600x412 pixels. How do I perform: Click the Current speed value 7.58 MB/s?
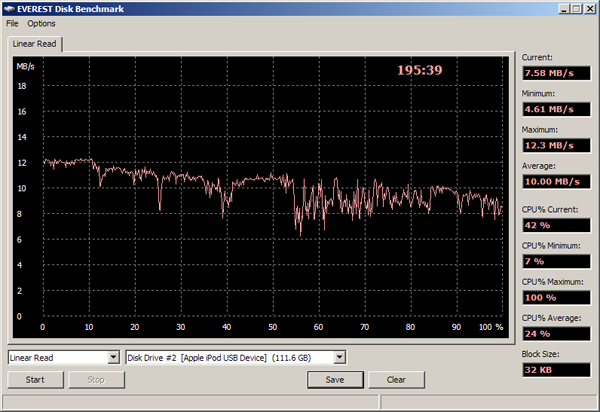[x=556, y=73]
